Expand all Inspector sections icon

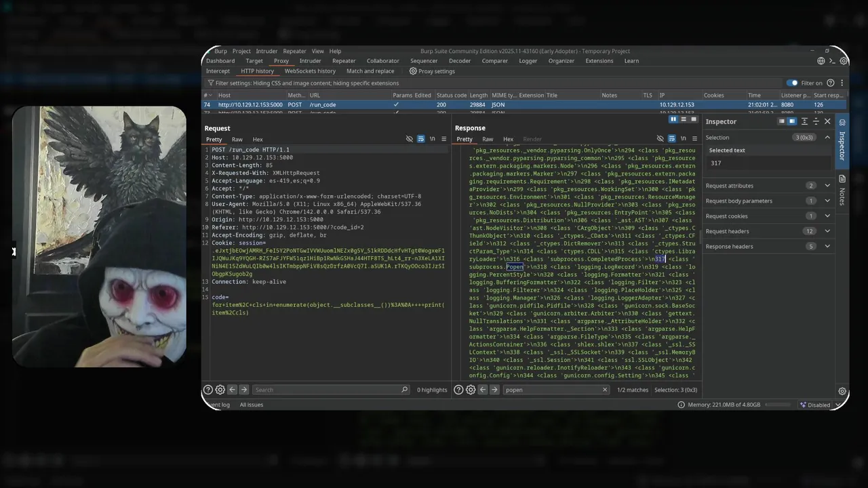(804, 121)
